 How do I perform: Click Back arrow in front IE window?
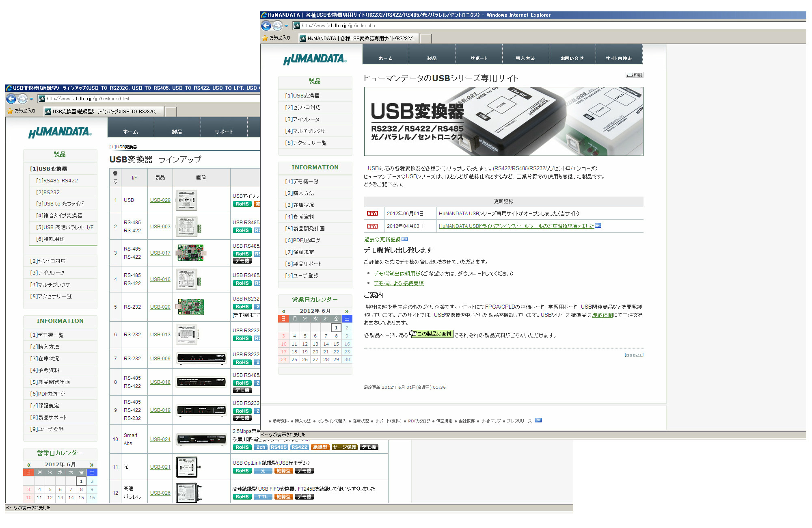coord(266,26)
